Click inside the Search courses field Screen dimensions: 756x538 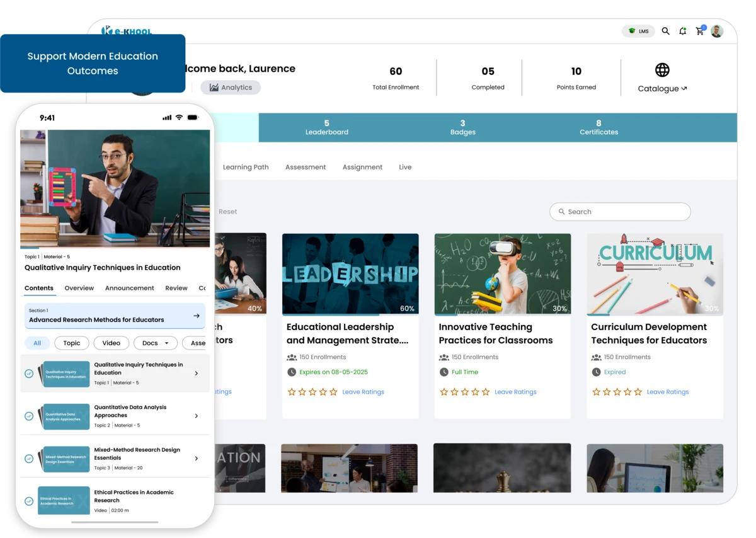click(620, 212)
